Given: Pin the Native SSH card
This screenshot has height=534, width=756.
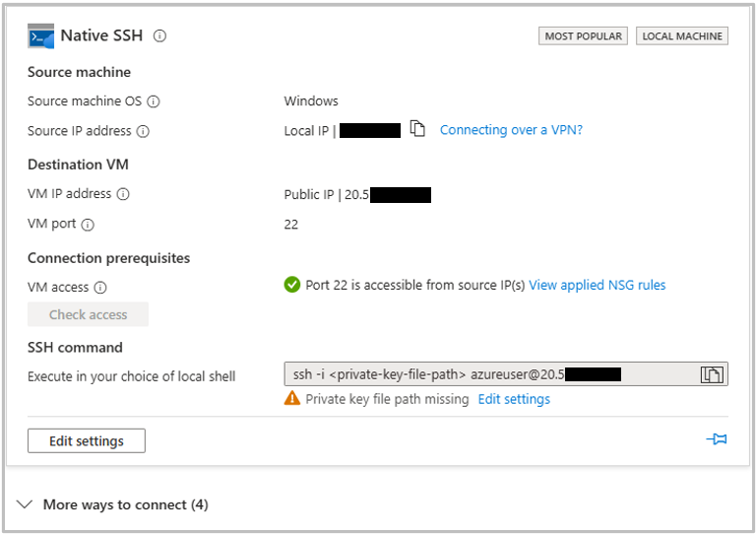Looking at the screenshot, I should pyautogui.click(x=717, y=439).
